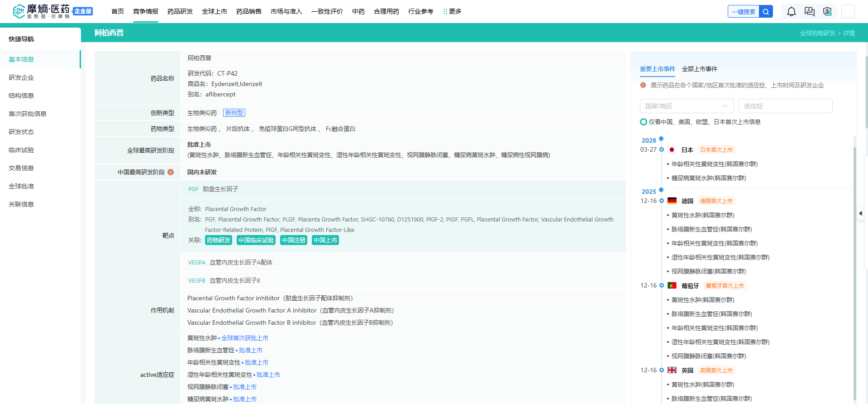Click the orange info icon above filters
This screenshot has width=868, height=404.
(x=643, y=85)
